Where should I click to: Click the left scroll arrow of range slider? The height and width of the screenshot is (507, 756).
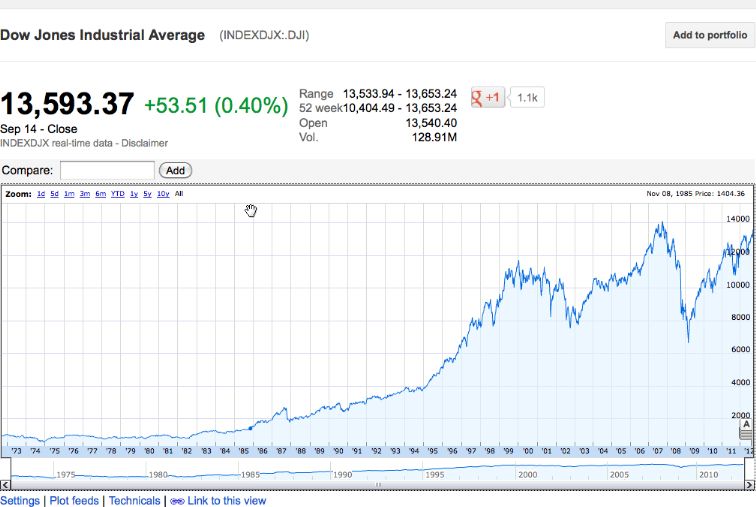tap(5, 485)
